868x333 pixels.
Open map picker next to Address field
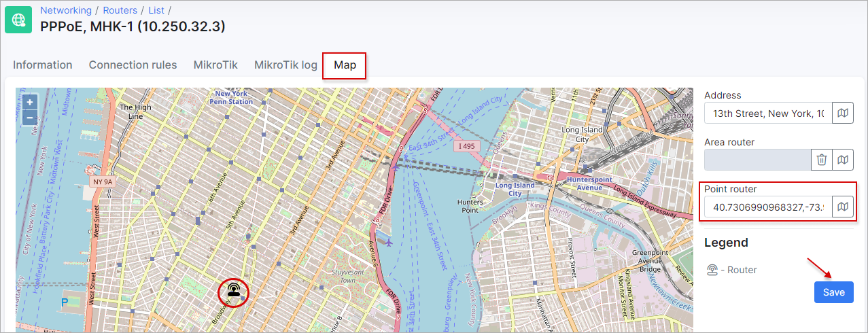click(843, 113)
